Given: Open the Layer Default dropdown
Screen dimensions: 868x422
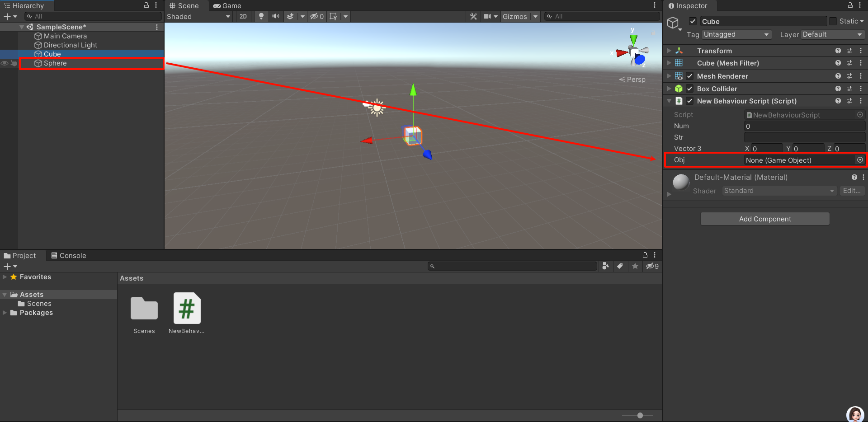Looking at the screenshot, I should click(x=832, y=35).
